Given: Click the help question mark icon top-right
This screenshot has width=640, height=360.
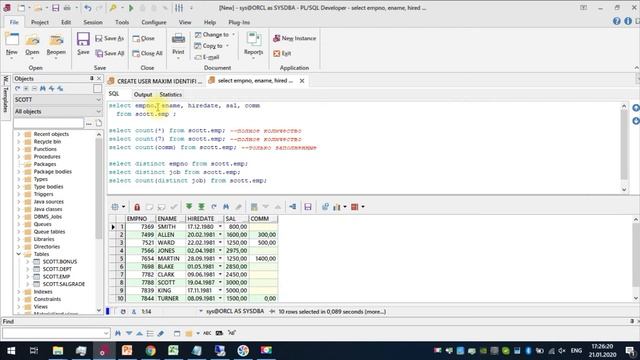Looking at the screenshot, I should (x=616, y=21).
